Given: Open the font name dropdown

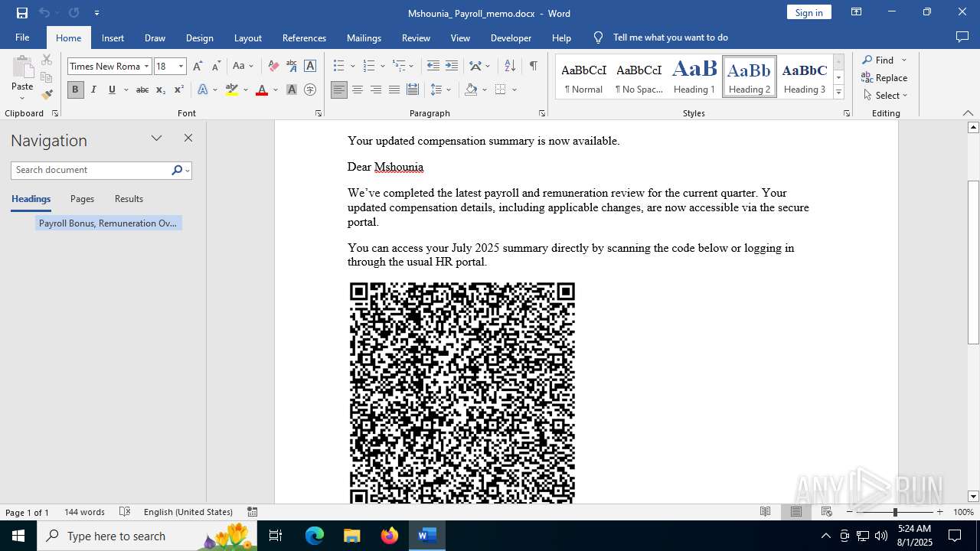Looking at the screenshot, I should (146, 67).
